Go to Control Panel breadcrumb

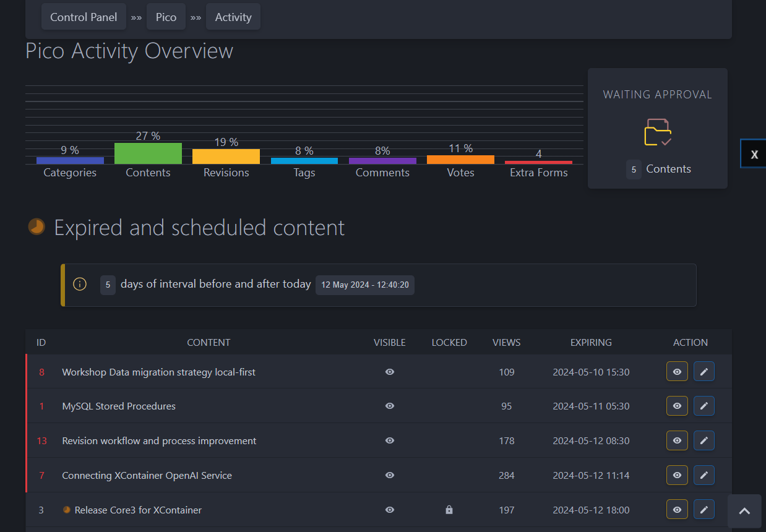[x=84, y=17]
